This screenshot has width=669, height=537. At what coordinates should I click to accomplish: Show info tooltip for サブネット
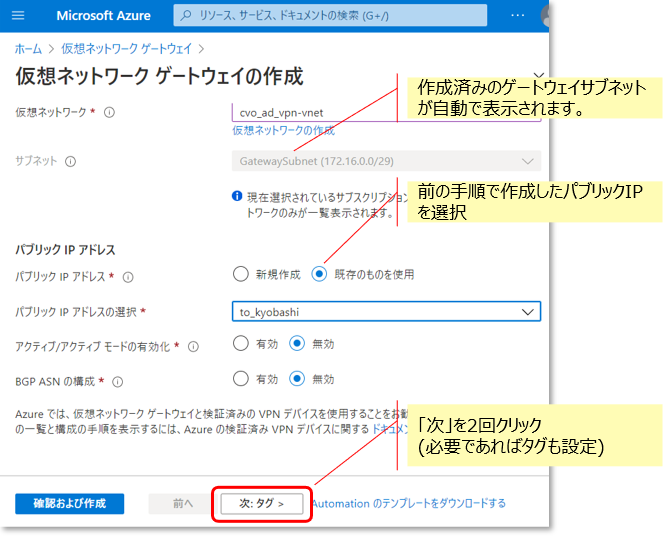click(x=70, y=162)
